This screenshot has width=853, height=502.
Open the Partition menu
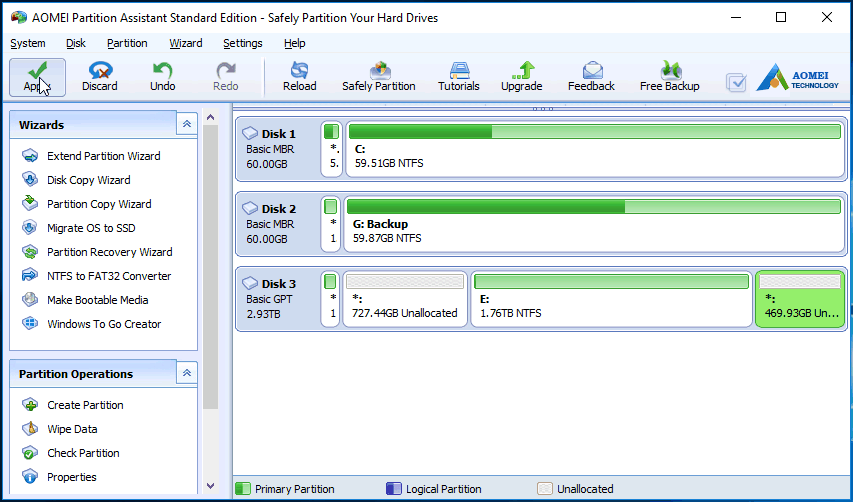tap(127, 43)
